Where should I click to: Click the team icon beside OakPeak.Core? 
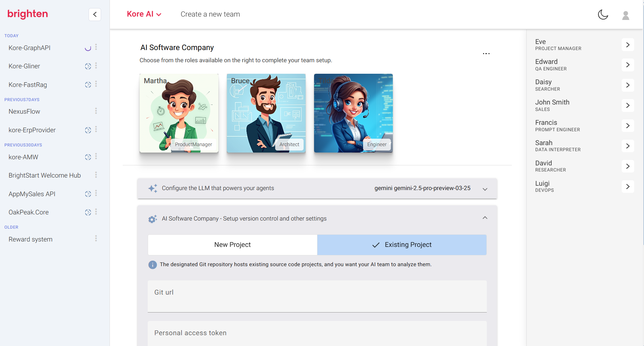click(88, 212)
